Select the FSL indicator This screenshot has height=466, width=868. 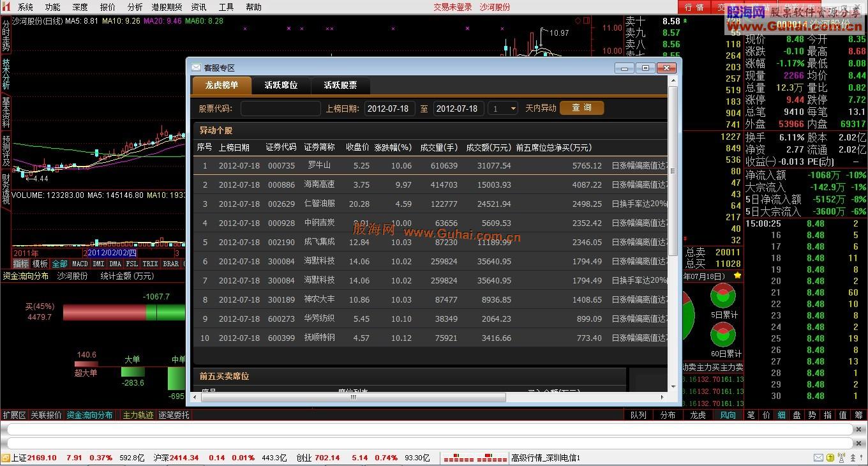pyautogui.click(x=131, y=264)
